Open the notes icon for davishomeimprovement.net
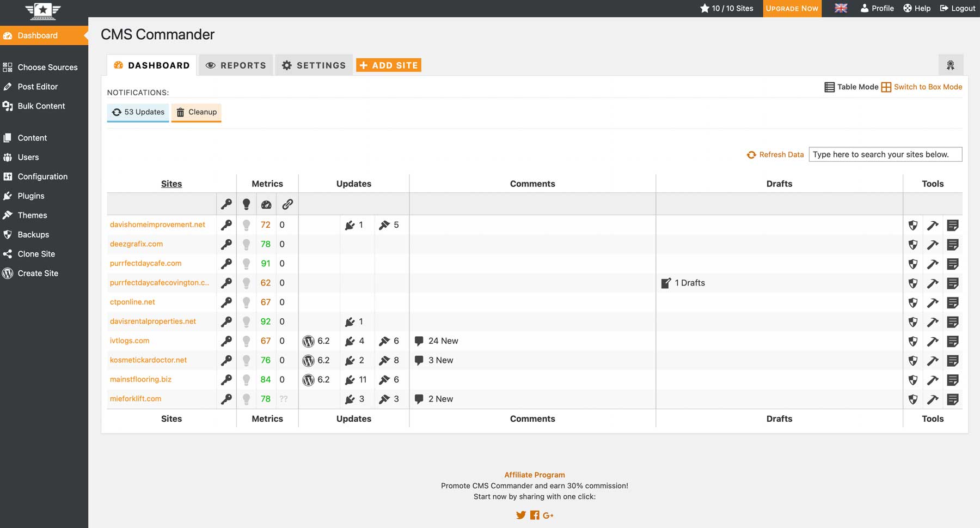This screenshot has height=528, width=980. [x=953, y=224]
